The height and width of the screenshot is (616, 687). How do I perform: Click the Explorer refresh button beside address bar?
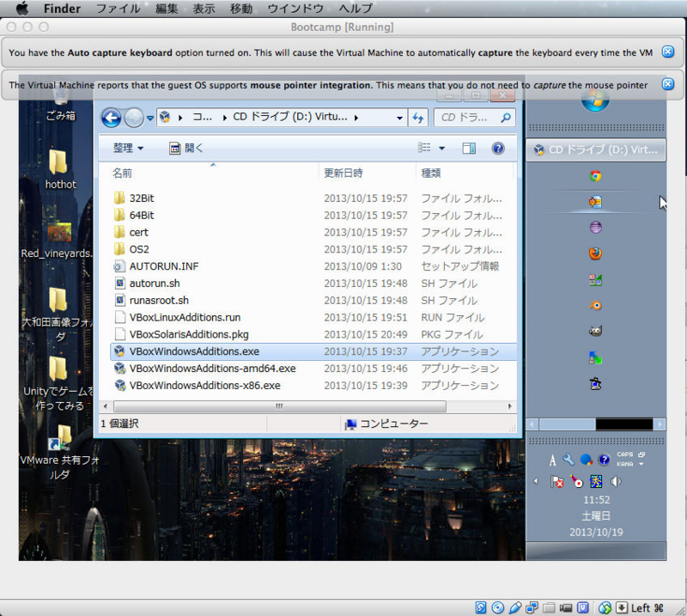click(418, 118)
